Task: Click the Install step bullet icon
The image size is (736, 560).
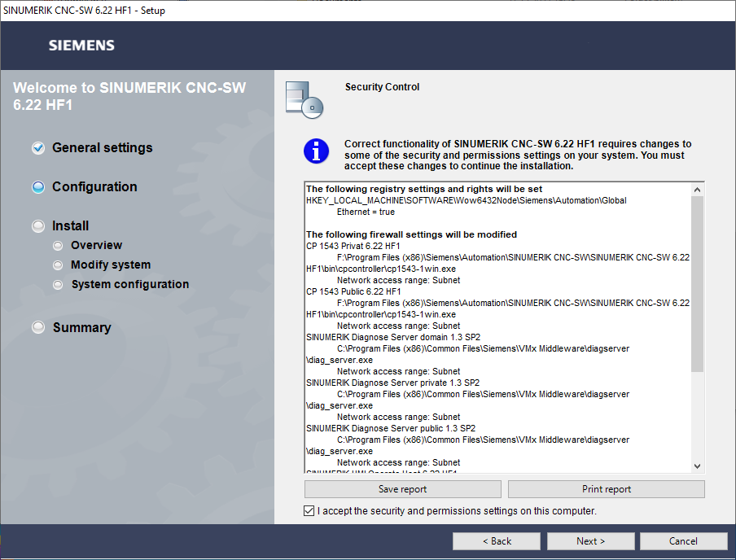Action: pyautogui.click(x=38, y=226)
